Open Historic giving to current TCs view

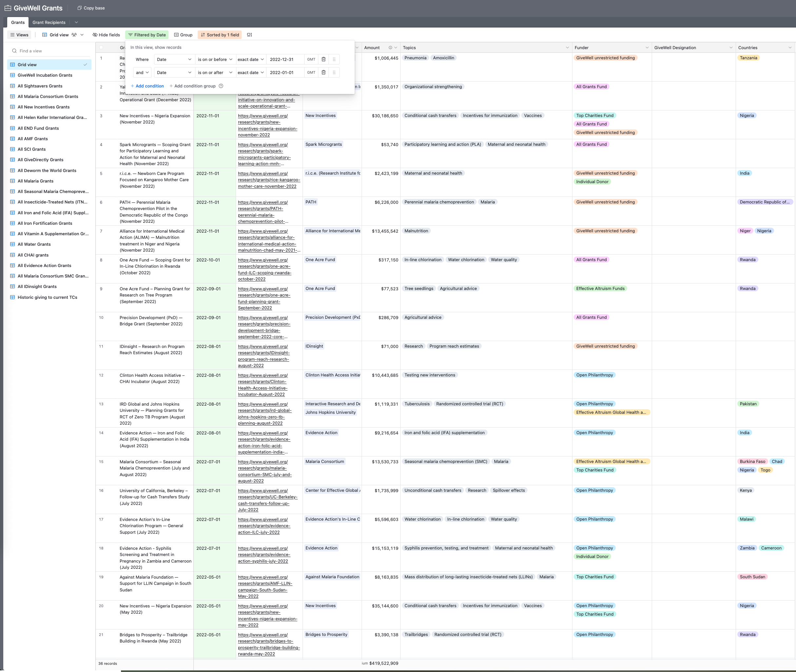pos(50,298)
